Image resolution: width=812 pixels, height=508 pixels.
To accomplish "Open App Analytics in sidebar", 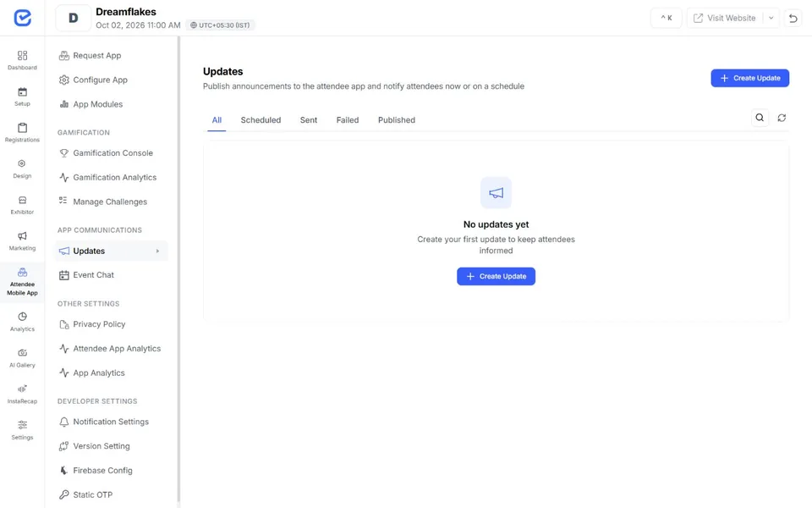I will pos(112,373).
